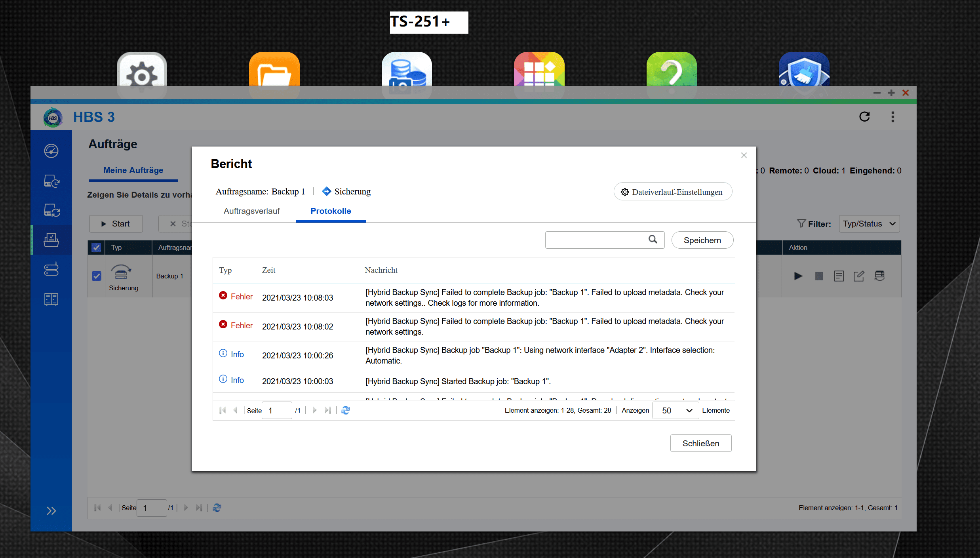
Task: Toggle the select-all jobs checkbox in header
Action: [x=96, y=248]
